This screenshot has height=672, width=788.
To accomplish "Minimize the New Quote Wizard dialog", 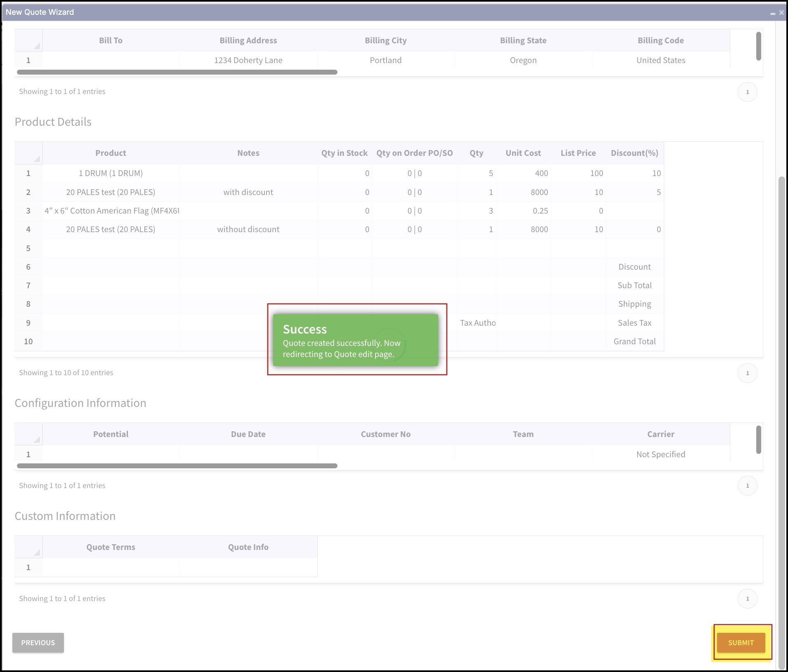I will [x=773, y=13].
